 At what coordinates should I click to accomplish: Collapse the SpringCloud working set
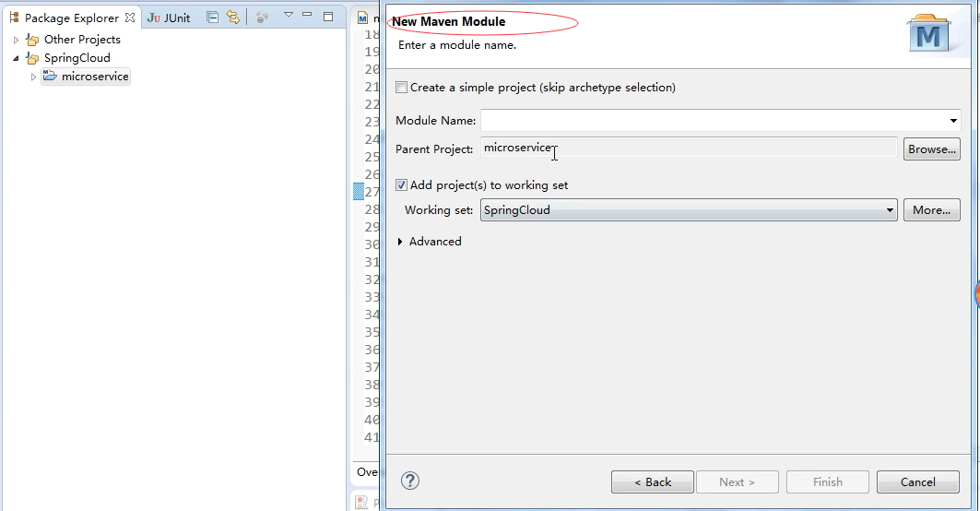pos(17,58)
